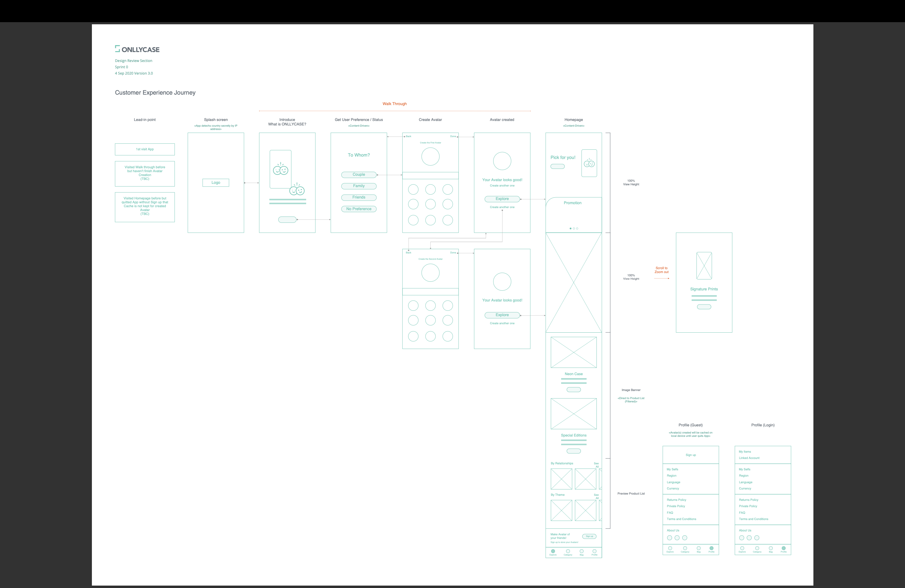Click the Logo box on Splash screen
905x588 pixels.
(215, 183)
